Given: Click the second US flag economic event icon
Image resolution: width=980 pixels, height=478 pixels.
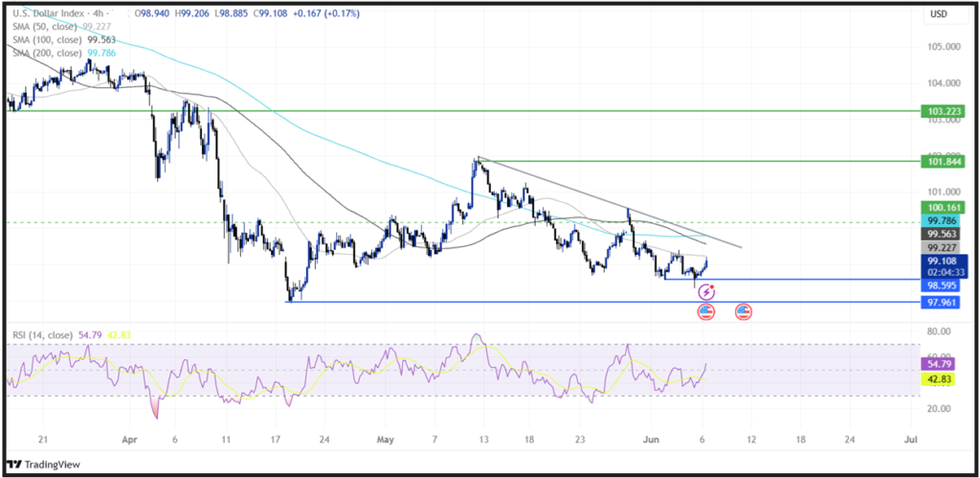Looking at the screenshot, I should coord(743,311).
